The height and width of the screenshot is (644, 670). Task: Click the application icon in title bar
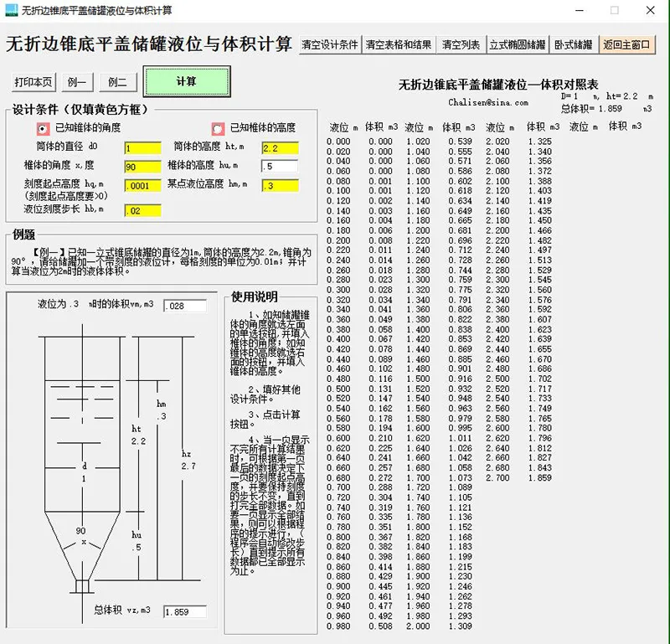pyautogui.click(x=12, y=10)
